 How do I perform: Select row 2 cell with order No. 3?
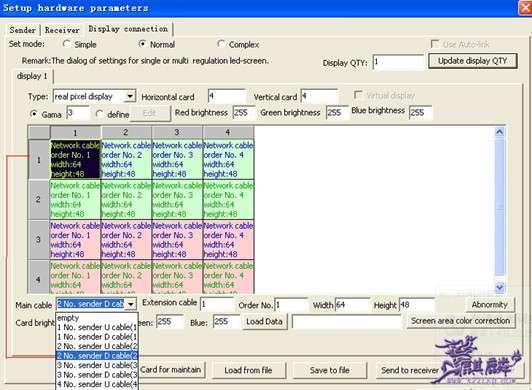pyautogui.click(x=177, y=200)
